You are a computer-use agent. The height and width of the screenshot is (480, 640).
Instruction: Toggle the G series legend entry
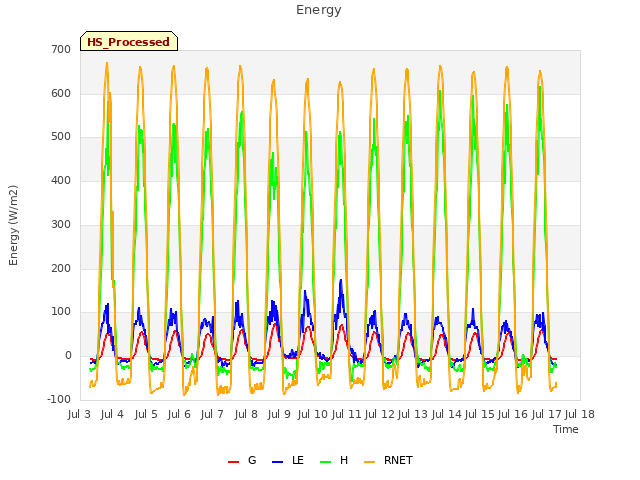pyautogui.click(x=242, y=460)
